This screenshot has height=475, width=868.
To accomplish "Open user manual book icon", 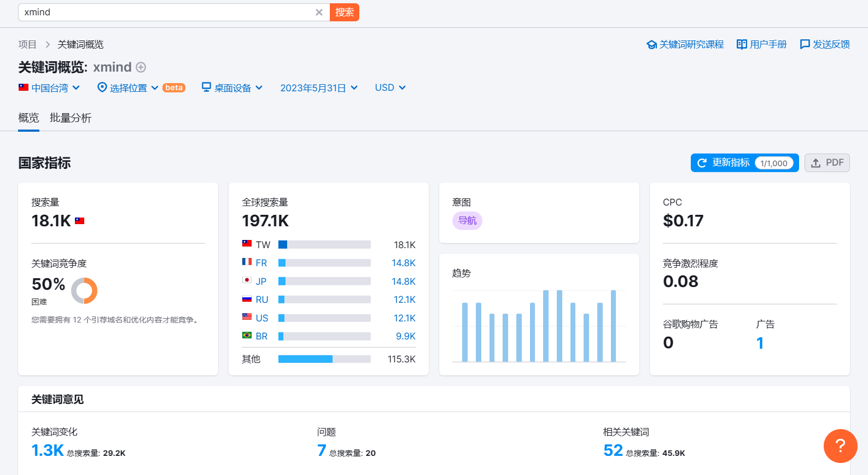I will 742,44.
